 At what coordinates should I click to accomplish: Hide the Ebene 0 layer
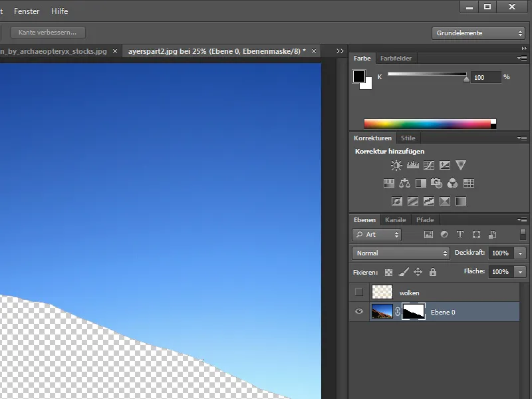359,311
